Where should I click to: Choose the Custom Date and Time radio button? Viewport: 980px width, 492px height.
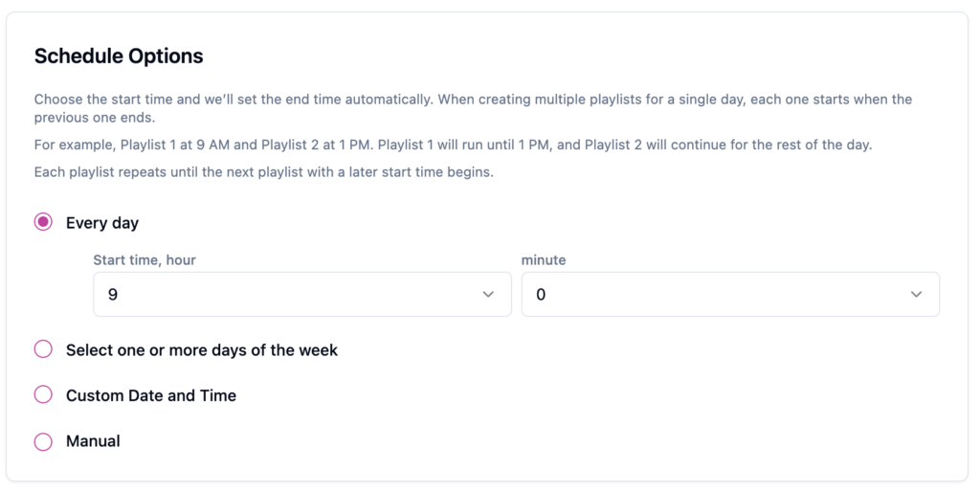pos(43,395)
